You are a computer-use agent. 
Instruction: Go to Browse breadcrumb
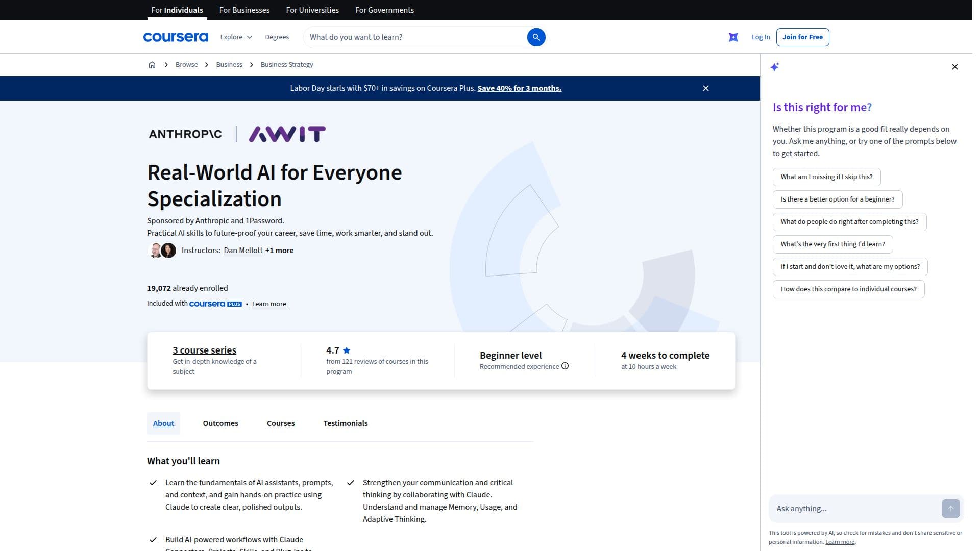186,65
